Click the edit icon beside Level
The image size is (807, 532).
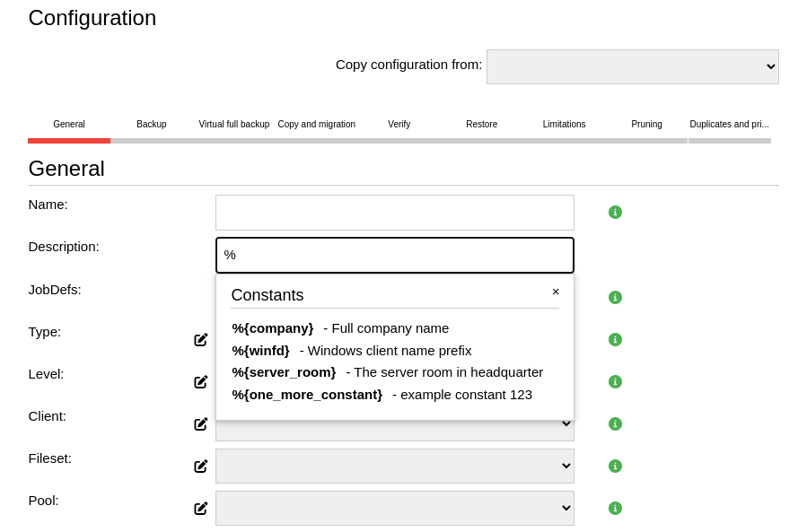point(201,382)
